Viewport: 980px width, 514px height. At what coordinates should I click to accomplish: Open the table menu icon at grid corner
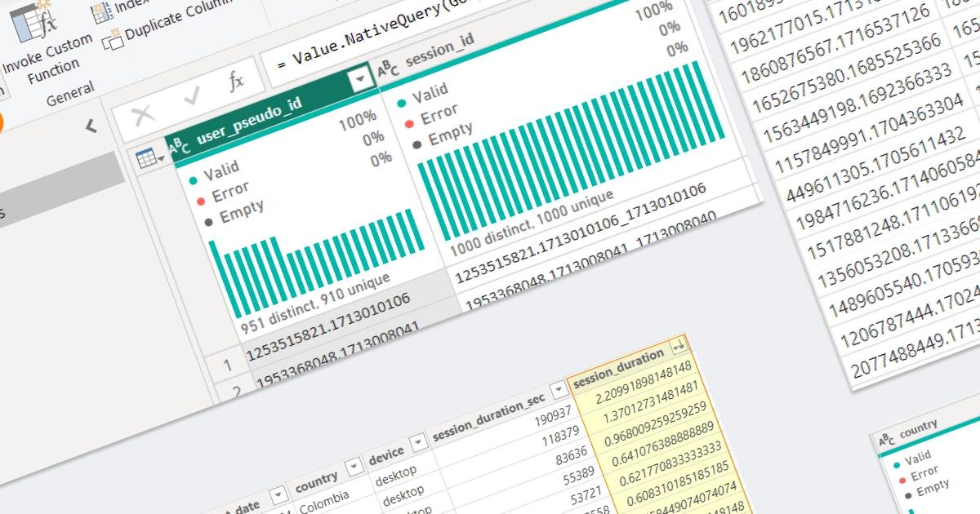pos(150,159)
